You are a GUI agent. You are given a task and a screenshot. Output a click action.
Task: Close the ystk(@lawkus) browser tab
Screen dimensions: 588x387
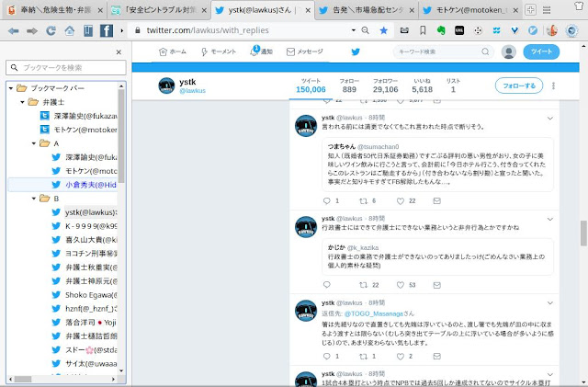pos(308,10)
